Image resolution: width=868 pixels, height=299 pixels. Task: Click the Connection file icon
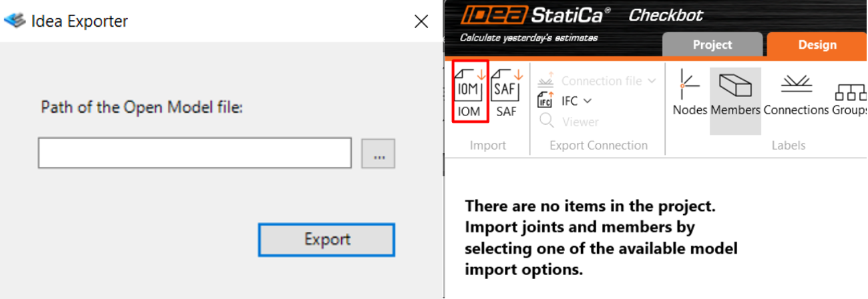[x=546, y=79]
